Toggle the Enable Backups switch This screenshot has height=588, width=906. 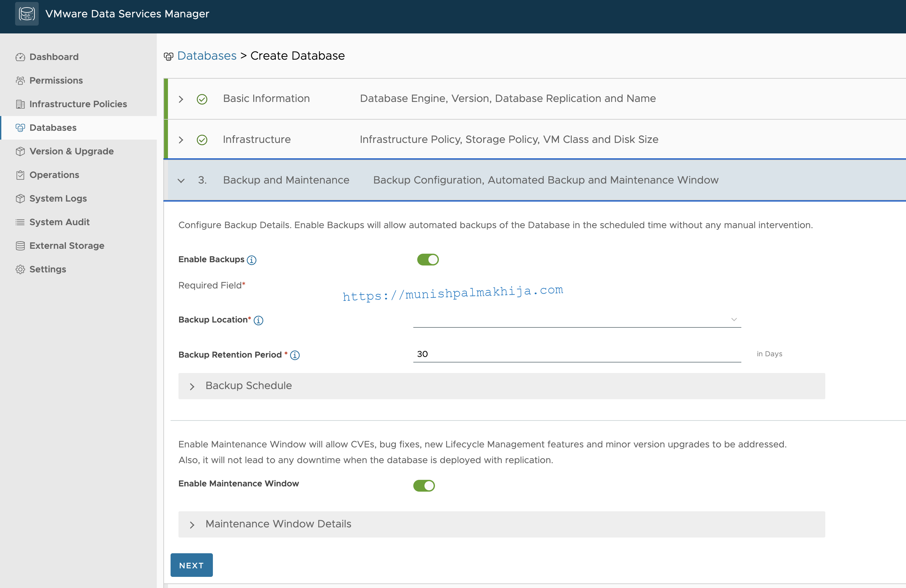pyautogui.click(x=428, y=260)
